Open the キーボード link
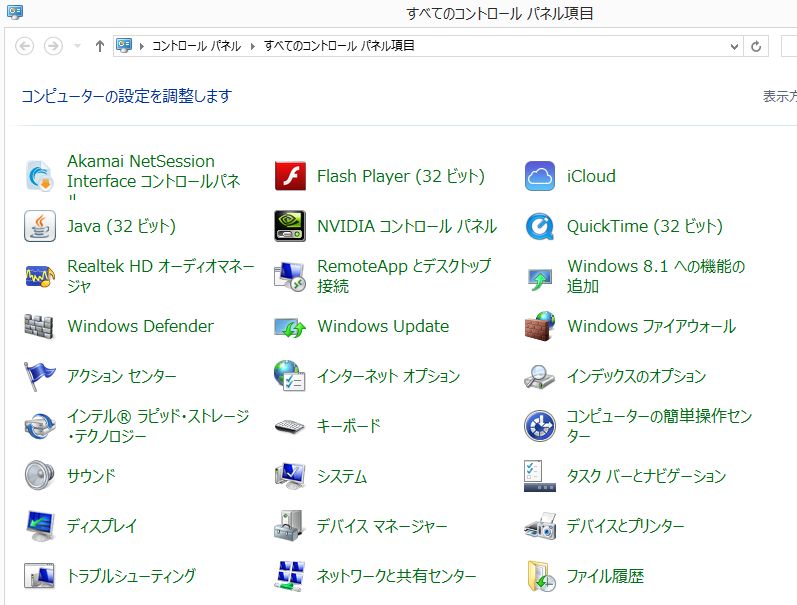Image resolution: width=797 pixels, height=605 pixels. 349,426
